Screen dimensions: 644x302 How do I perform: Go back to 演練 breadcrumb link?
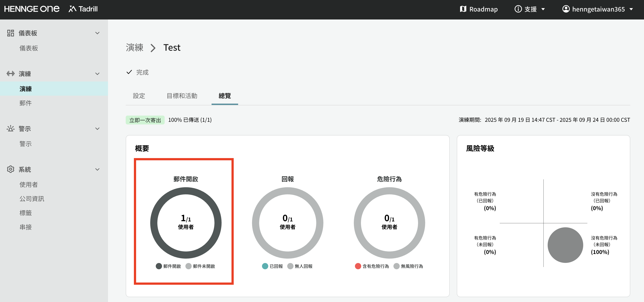[135, 48]
